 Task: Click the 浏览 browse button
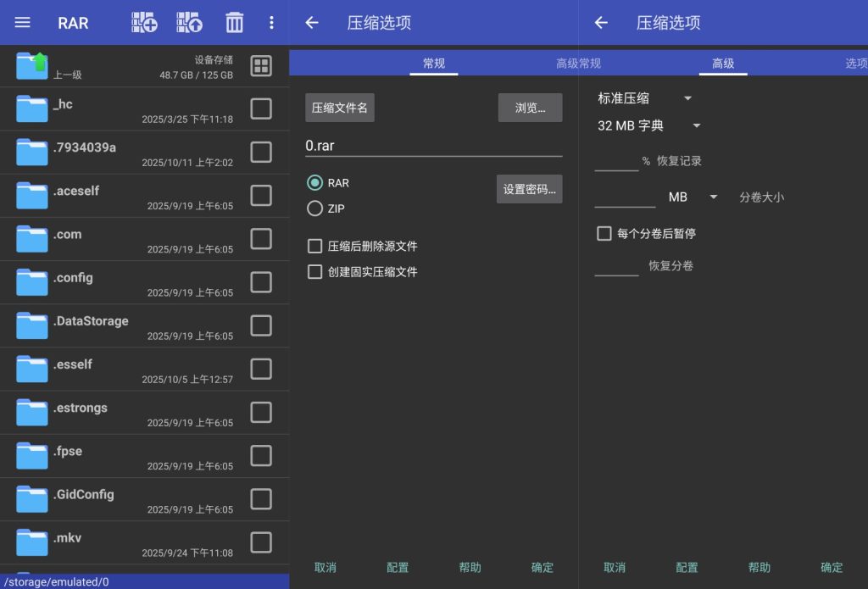530,108
